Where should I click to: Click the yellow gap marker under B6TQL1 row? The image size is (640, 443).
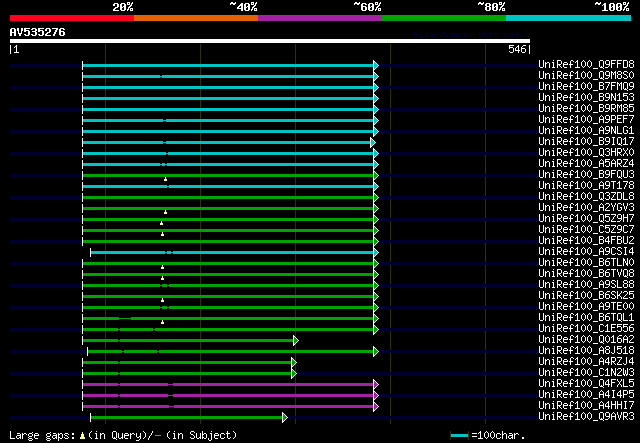point(162,323)
